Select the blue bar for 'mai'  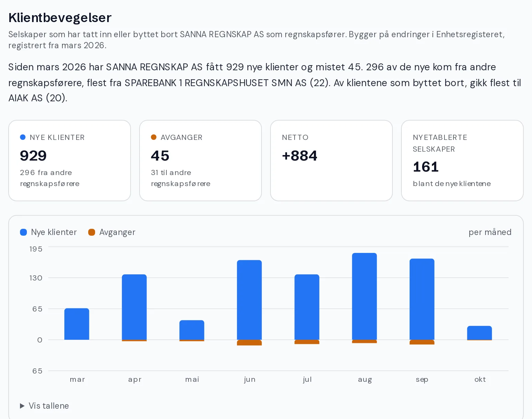point(192,330)
